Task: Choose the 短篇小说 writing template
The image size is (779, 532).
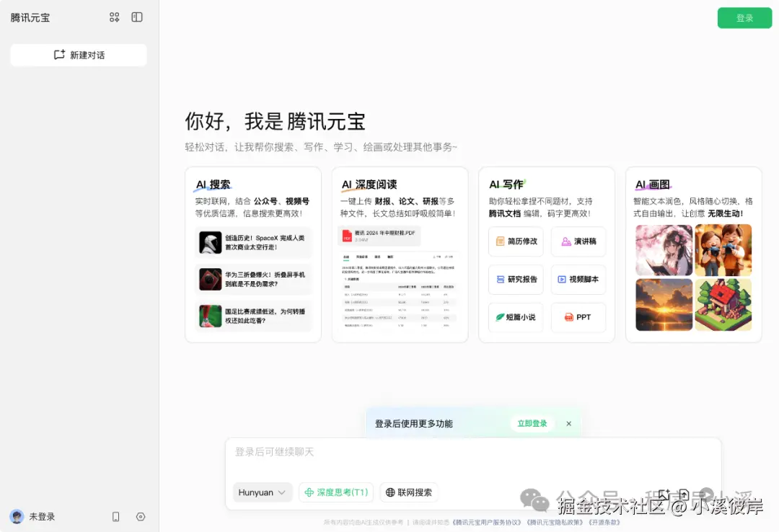Action: click(x=516, y=317)
